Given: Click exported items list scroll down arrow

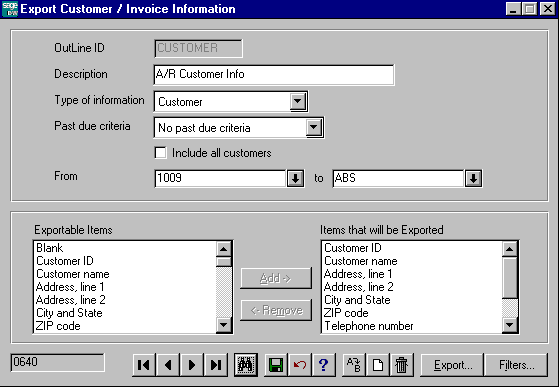Looking at the screenshot, I should coord(509,325).
